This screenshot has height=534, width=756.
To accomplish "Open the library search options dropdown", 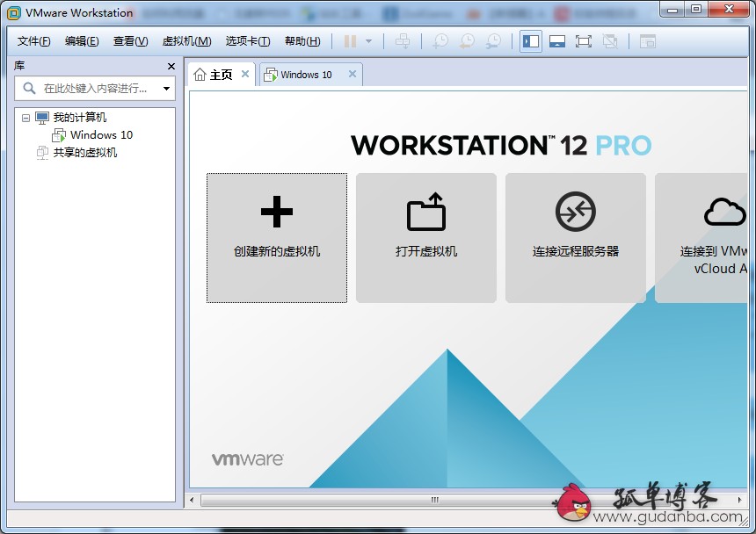I will (x=166, y=89).
